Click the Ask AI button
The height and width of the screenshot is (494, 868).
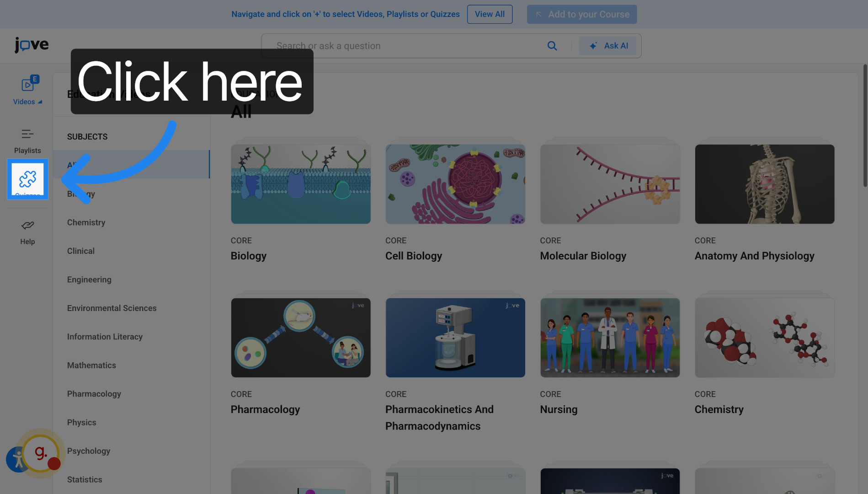pos(607,46)
